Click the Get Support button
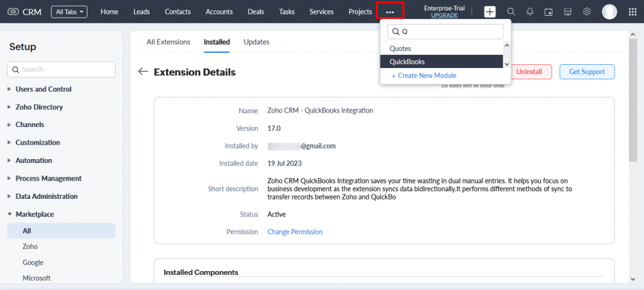The image size is (644, 290). click(x=587, y=72)
